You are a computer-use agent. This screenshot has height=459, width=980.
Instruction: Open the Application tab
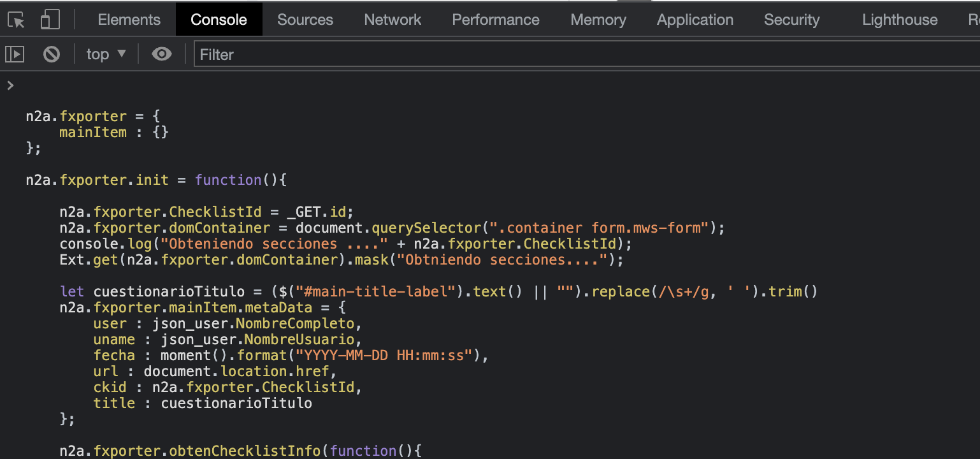click(695, 20)
